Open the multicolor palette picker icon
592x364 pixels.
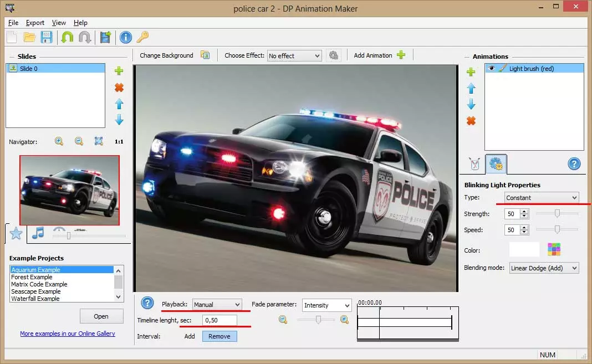coord(554,249)
